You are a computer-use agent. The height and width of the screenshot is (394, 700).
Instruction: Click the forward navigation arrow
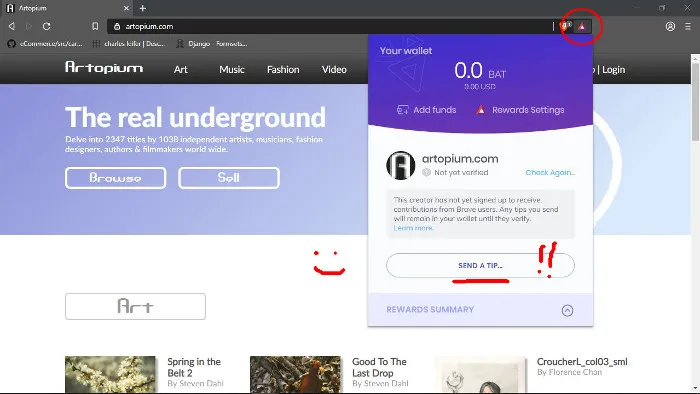29,26
